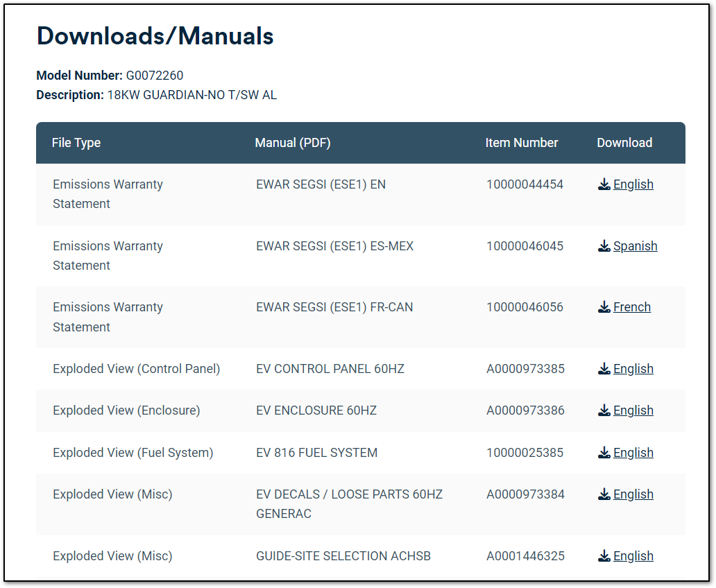716x588 pixels.
Task: Open the Spanish emissions warranty link
Action: (635, 246)
